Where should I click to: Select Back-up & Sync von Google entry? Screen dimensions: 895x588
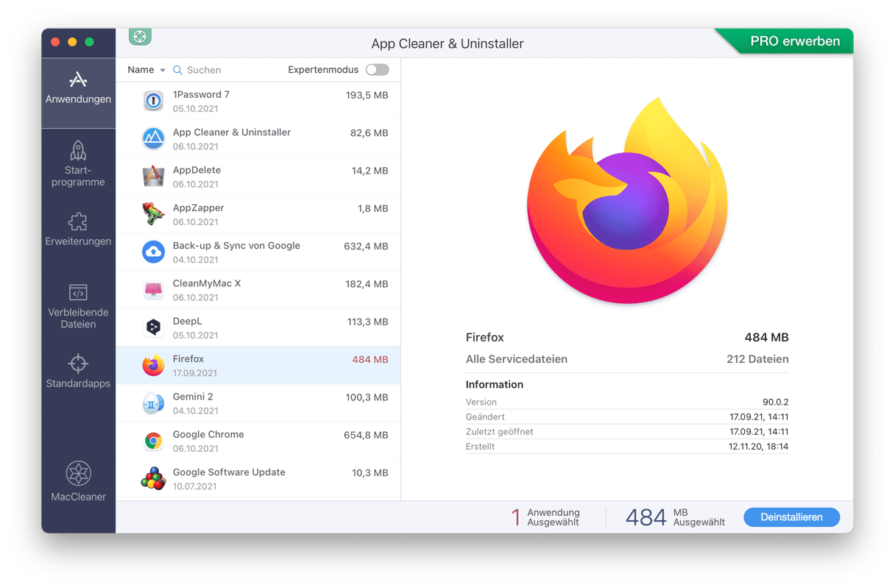coord(236,246)
